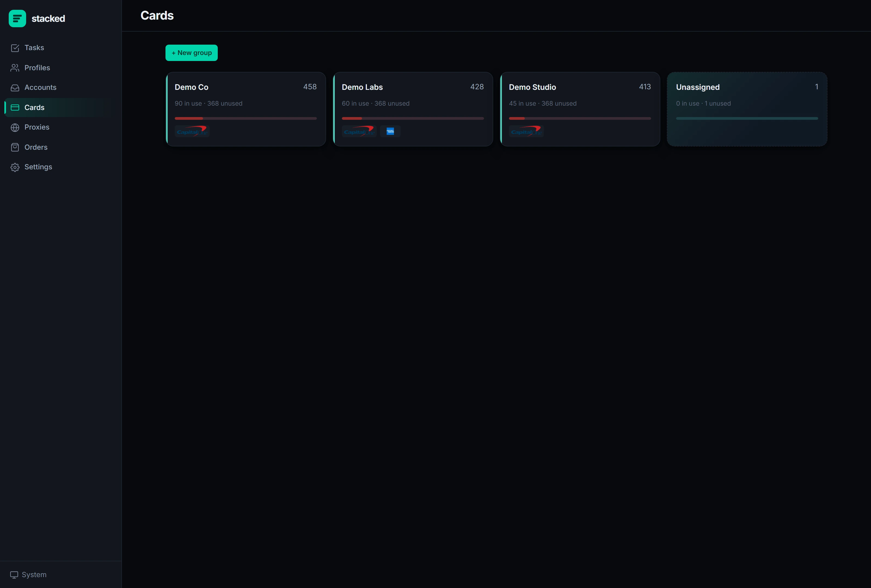Click the Accounts inbox icon

click(15, 88)
